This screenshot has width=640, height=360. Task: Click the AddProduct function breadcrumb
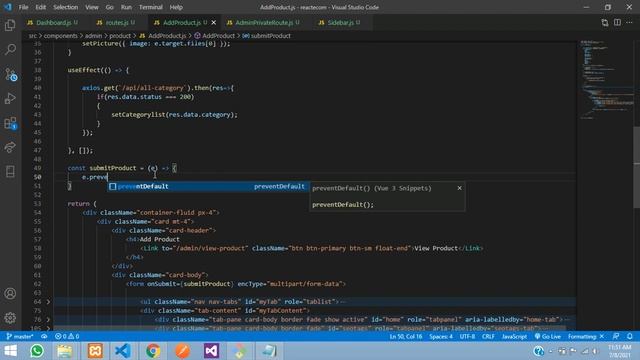215,36
